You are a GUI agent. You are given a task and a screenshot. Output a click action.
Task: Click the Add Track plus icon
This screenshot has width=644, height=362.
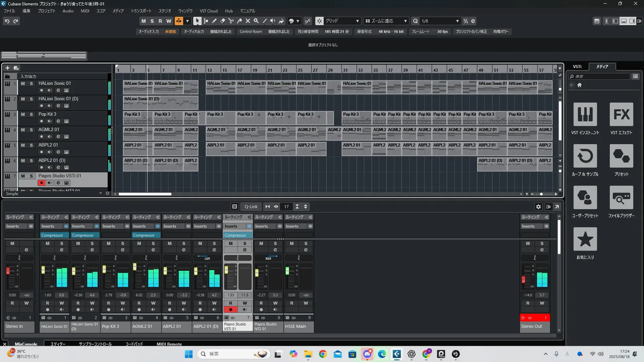tap(7, 68)
